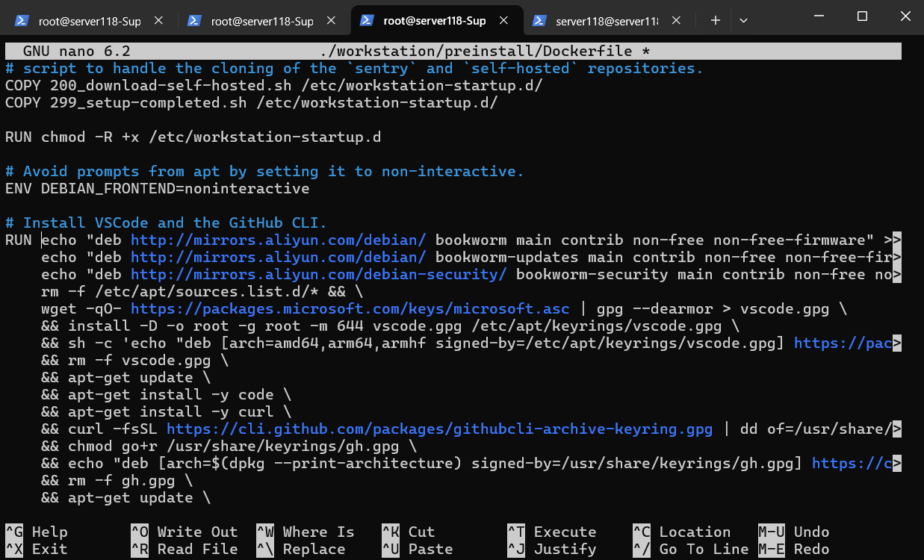Viewport: 924px width, 560px height.
Task: Close the server118@server118 tab
Action: (676, 21)
